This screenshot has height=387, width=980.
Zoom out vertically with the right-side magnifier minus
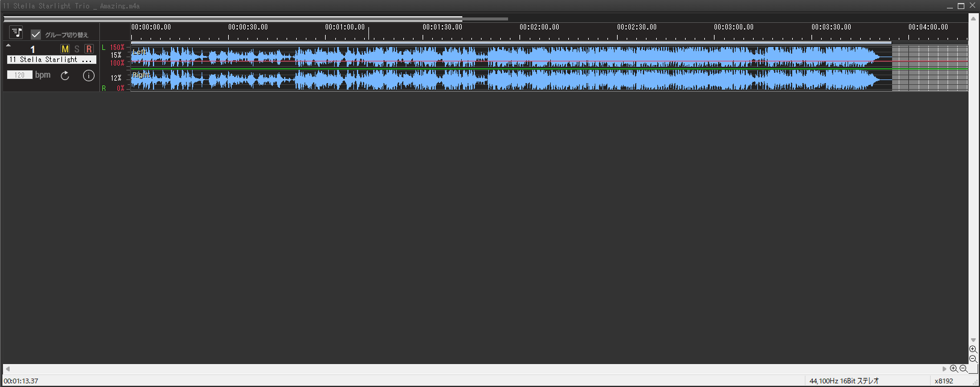click(973, 359)
